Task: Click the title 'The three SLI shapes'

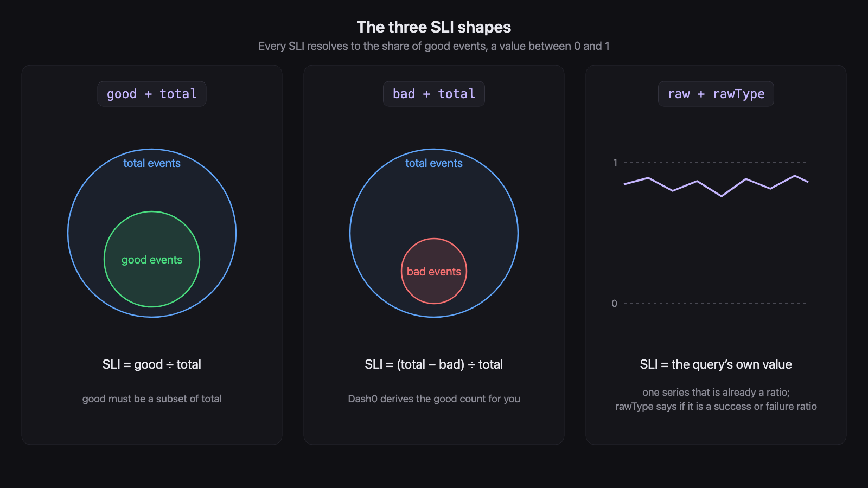Action: pos(434,27)
